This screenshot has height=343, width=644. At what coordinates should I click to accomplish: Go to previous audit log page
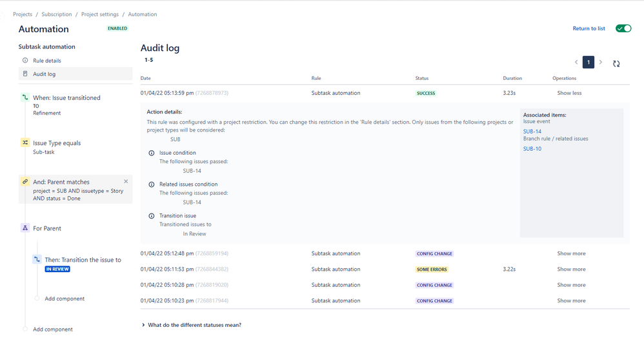click(x=576, y=63)
